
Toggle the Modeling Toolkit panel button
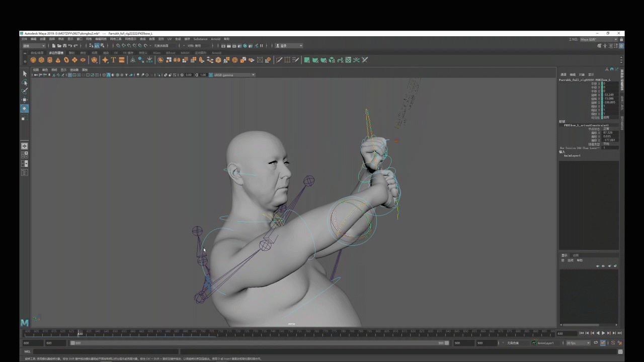(599, 46)
